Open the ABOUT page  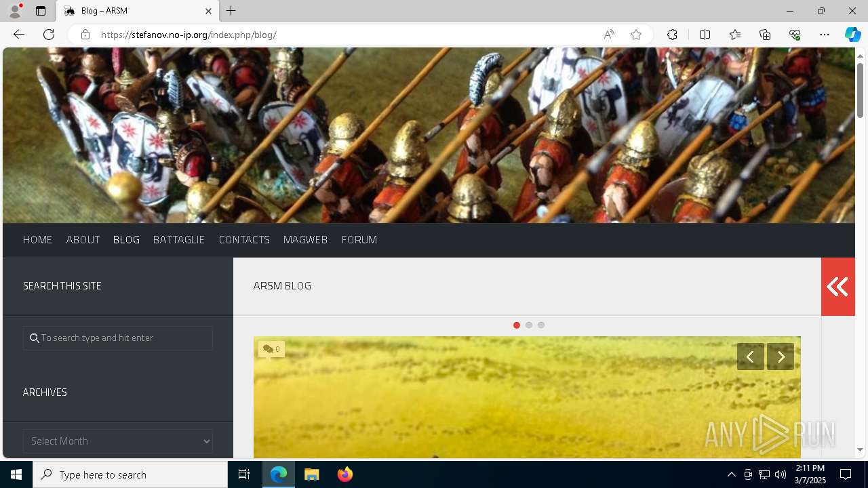[x=83, y=240]
